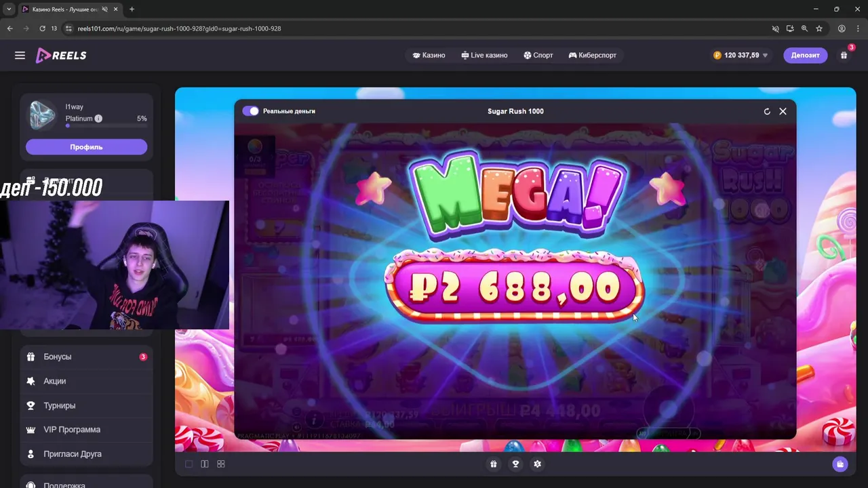The image size is (868, 488).
Task: Open the settings gear below the game
Action: point(537,464)
